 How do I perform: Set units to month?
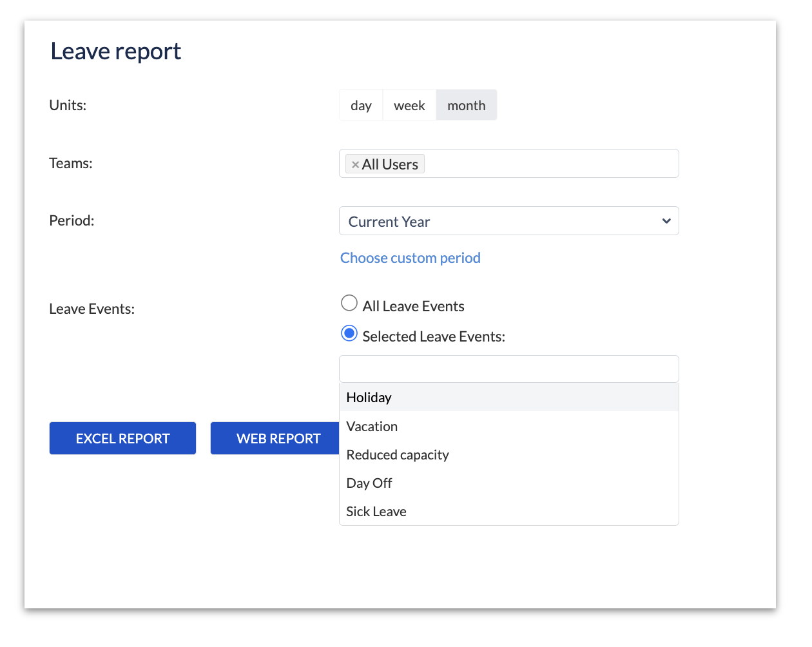(466, 106)
